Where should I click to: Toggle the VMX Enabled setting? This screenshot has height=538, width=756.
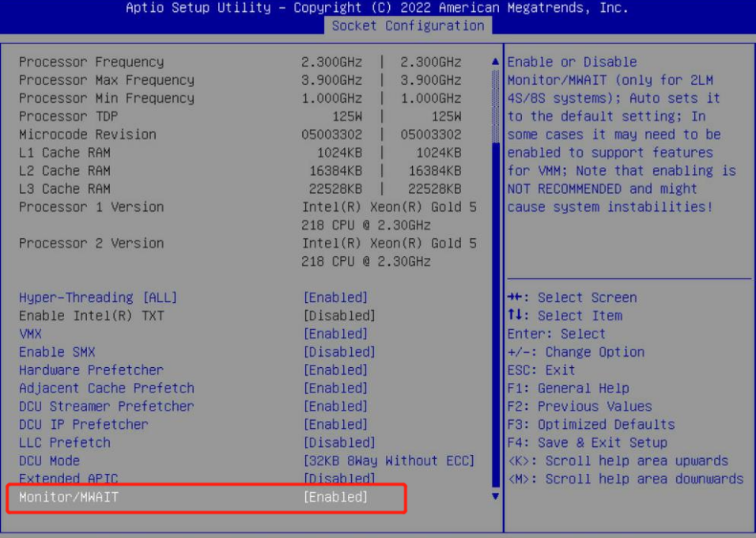(335, 334)
